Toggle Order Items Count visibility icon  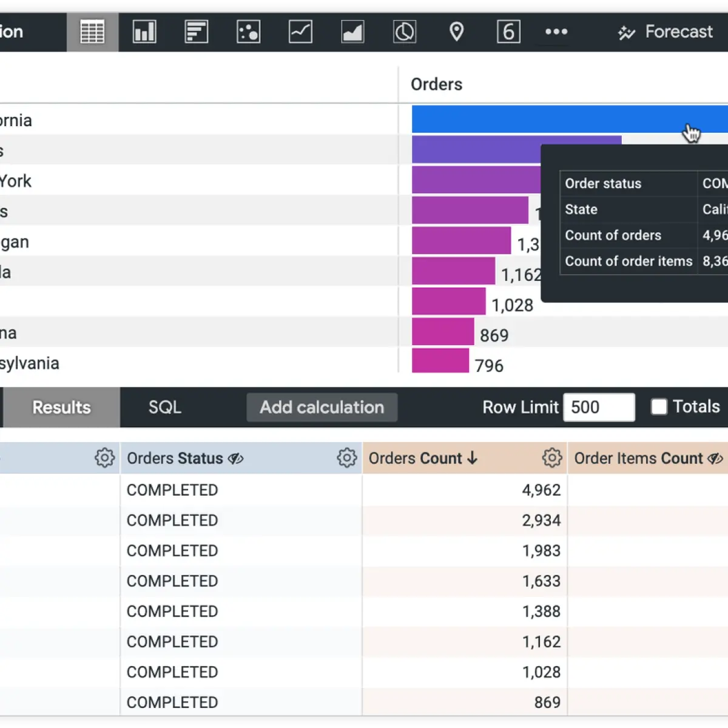716,459
